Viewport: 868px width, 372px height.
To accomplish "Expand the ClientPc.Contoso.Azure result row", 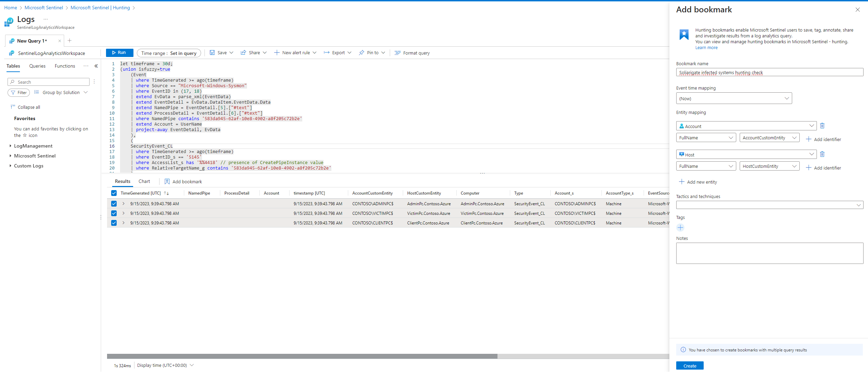I will (124, 223).
